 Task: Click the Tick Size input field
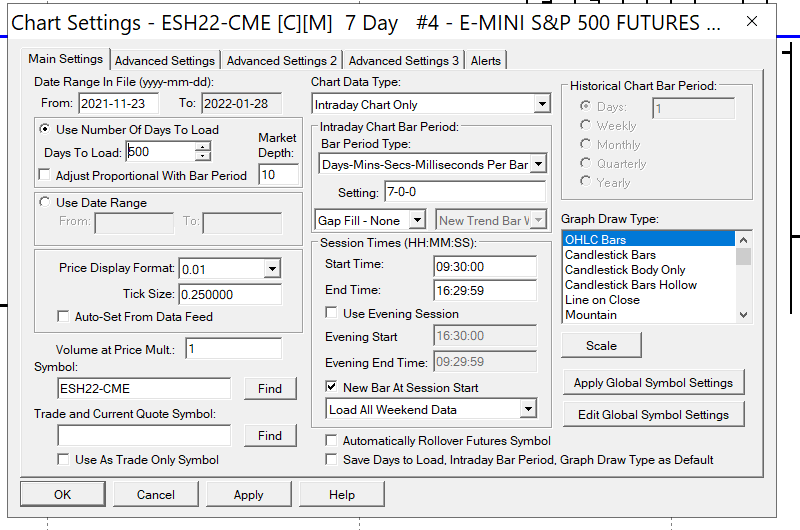point(230,294)
